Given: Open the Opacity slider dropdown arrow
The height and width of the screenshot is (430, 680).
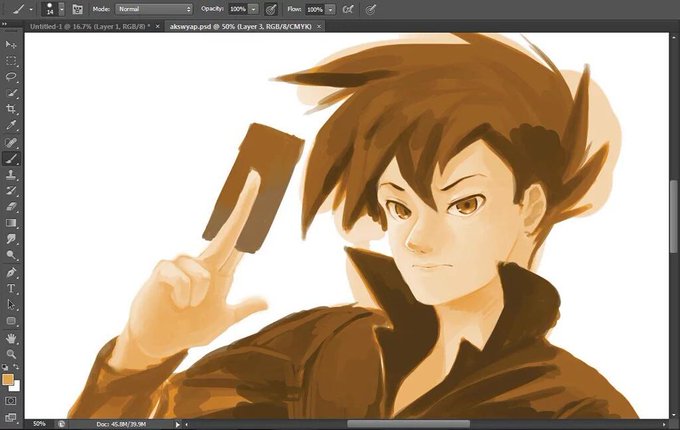Looking at the screenshot, I should (x=254, y=9).
